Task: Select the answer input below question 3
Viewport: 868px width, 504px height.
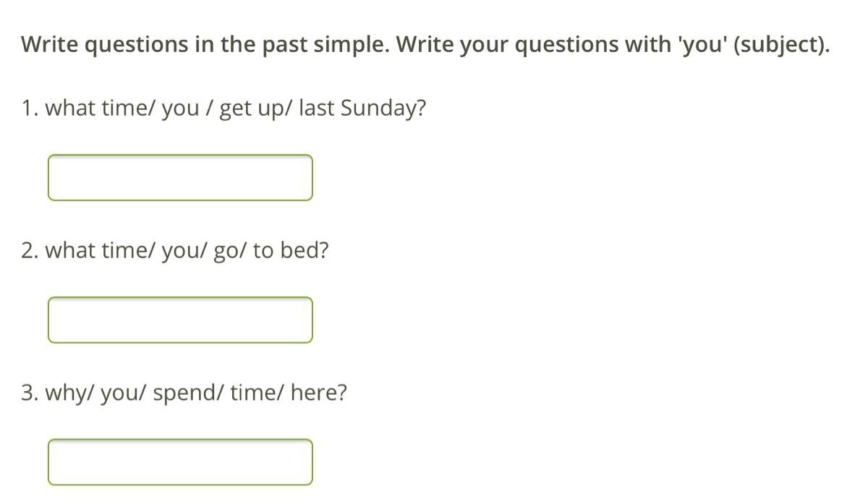Action: 180,462
